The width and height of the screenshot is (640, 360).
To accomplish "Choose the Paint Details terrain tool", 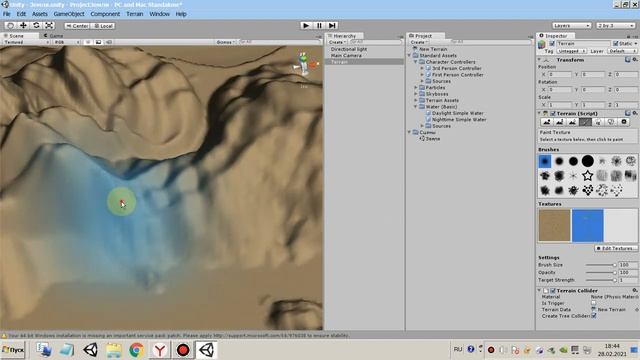I will (x=611, y=122).
